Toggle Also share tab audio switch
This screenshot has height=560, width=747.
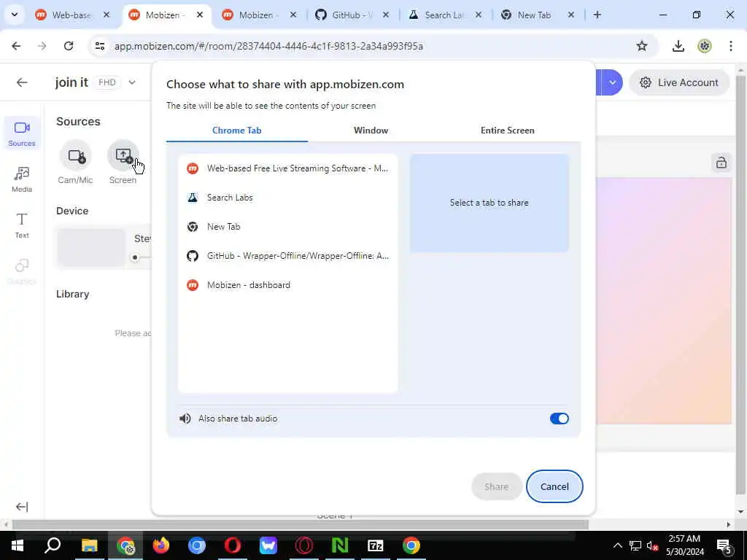tap(560, 419)
